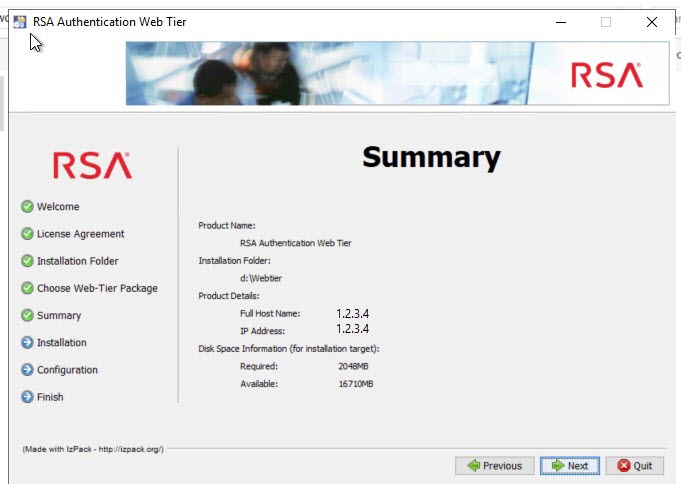The image size is (681, 484).
Task: Minimize the RSA Authentication Web Tier window
Action: pos(559,22)
